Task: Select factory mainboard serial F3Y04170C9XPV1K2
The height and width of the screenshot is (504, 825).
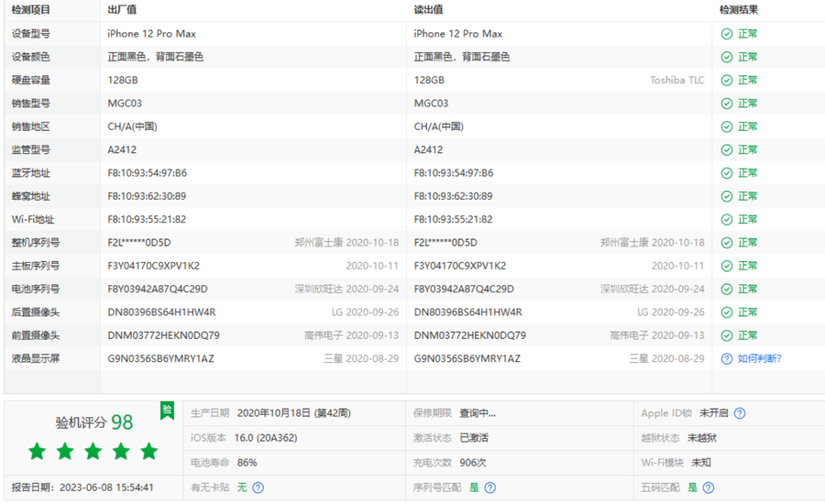Action: point(154,266)
